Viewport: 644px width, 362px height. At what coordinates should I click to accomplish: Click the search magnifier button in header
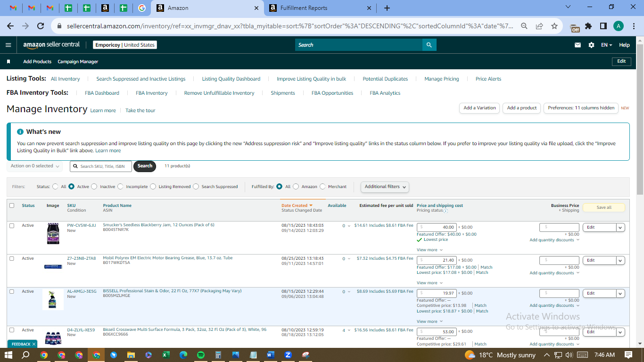429,45
